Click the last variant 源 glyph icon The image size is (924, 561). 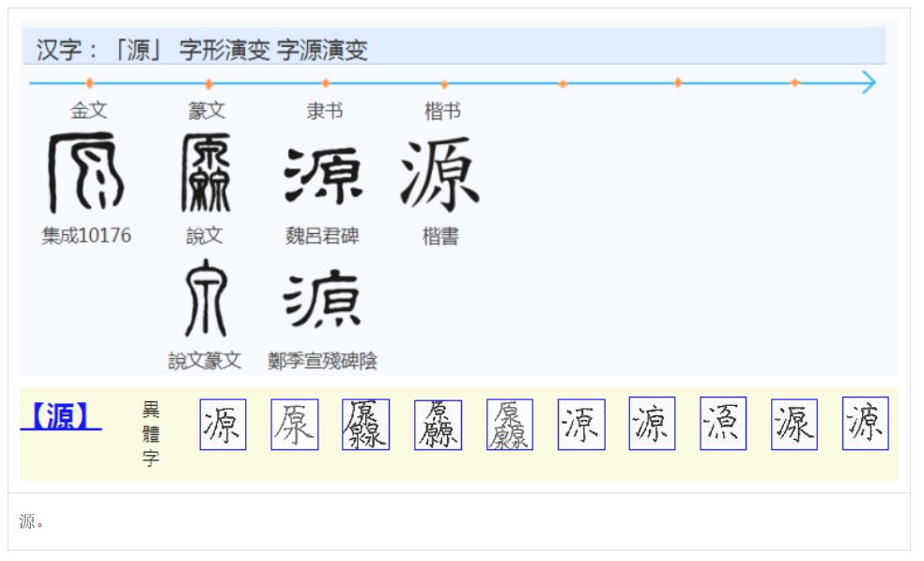(866, 425)
